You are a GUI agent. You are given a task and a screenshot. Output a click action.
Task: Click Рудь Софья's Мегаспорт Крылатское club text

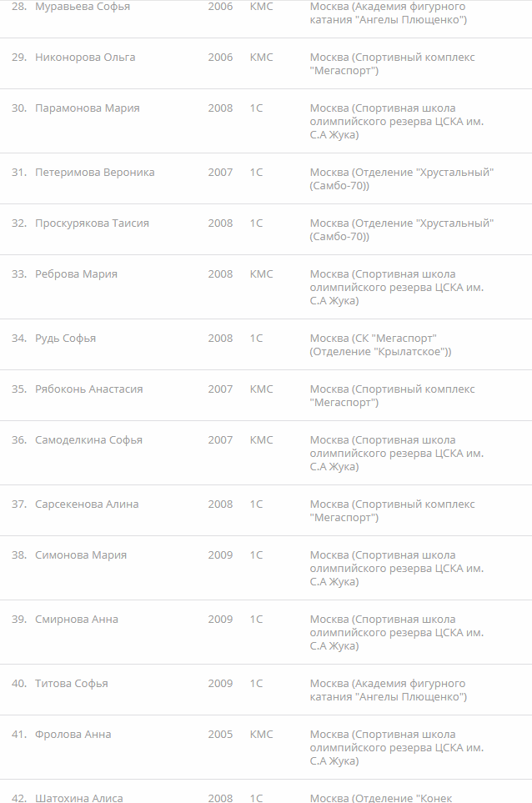(x=380, y=345)
